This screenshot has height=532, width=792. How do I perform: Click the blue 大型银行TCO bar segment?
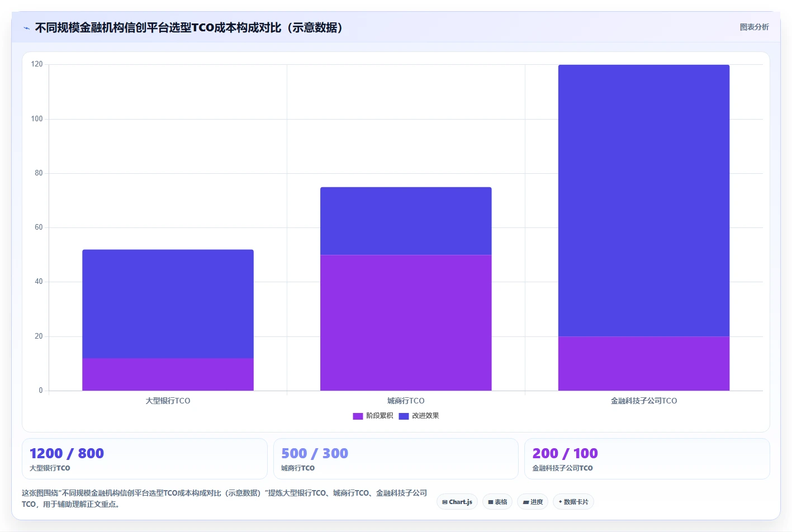(x=168, y=304)
